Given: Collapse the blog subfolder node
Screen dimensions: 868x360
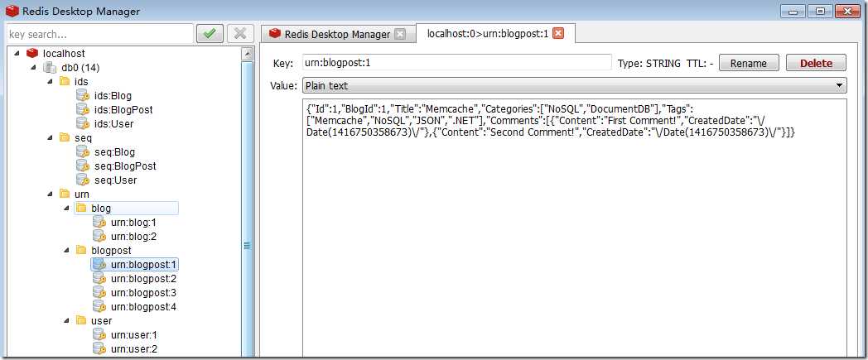Looking at the screenshot, I should click(x=66, y=208).
